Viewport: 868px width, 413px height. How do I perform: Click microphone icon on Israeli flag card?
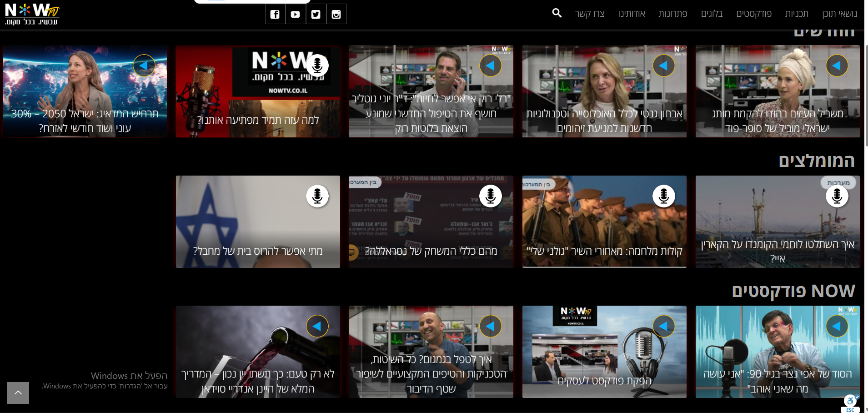pos(317,196)
